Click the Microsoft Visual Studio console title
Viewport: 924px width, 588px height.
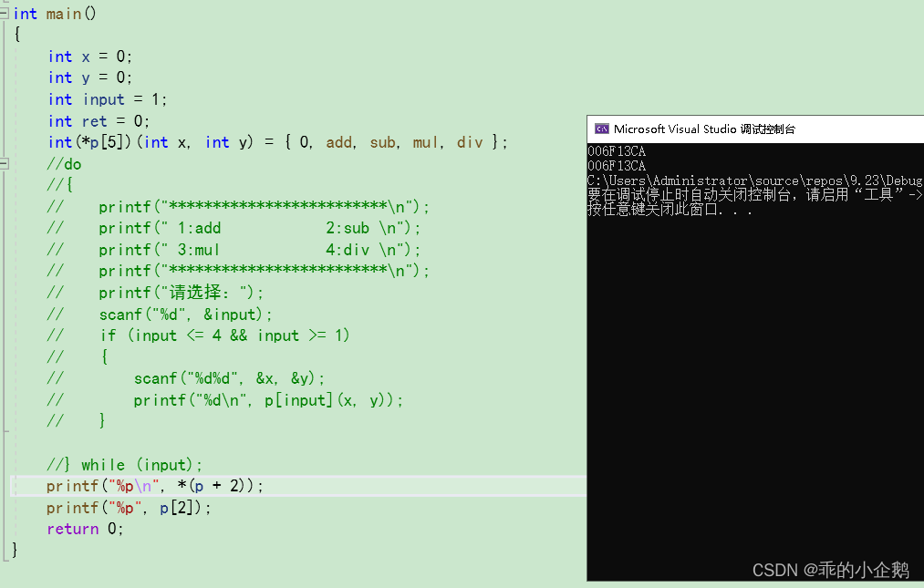[704, 129]
